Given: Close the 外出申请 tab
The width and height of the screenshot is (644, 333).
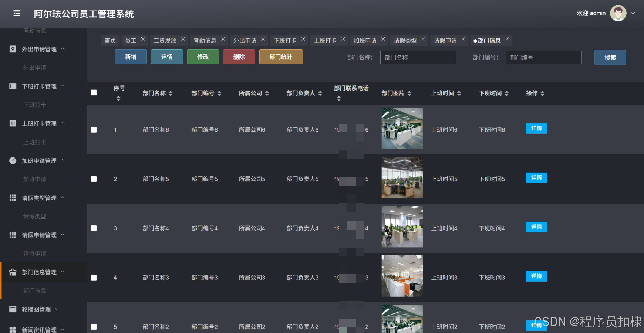Looking at the screenshot, I should [263, 39].
